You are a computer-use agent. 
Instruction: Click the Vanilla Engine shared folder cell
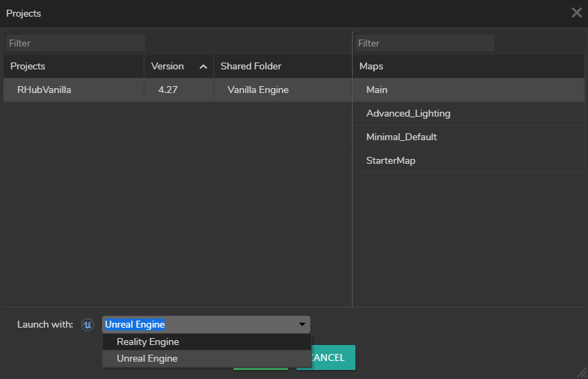pos(283,90)
